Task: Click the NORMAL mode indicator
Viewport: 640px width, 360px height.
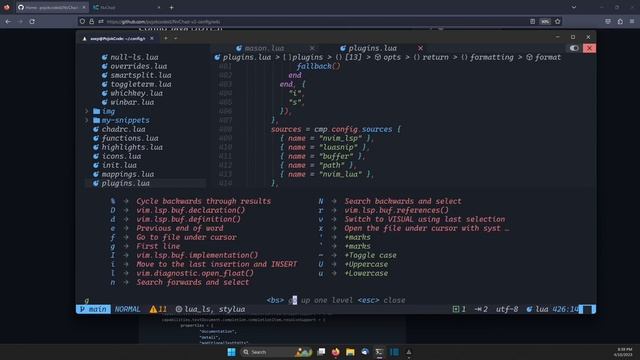Action: point(127,309)
